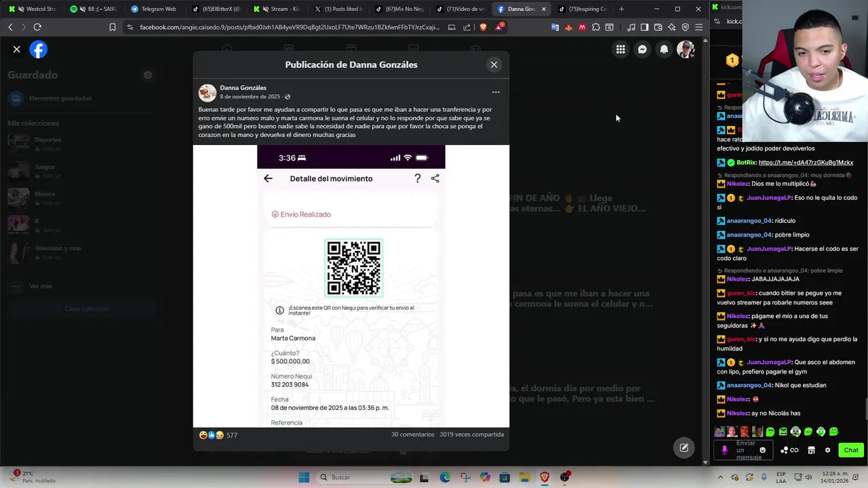
Task: Switch to Posts liked X tab
Action: tap(338, 9)
